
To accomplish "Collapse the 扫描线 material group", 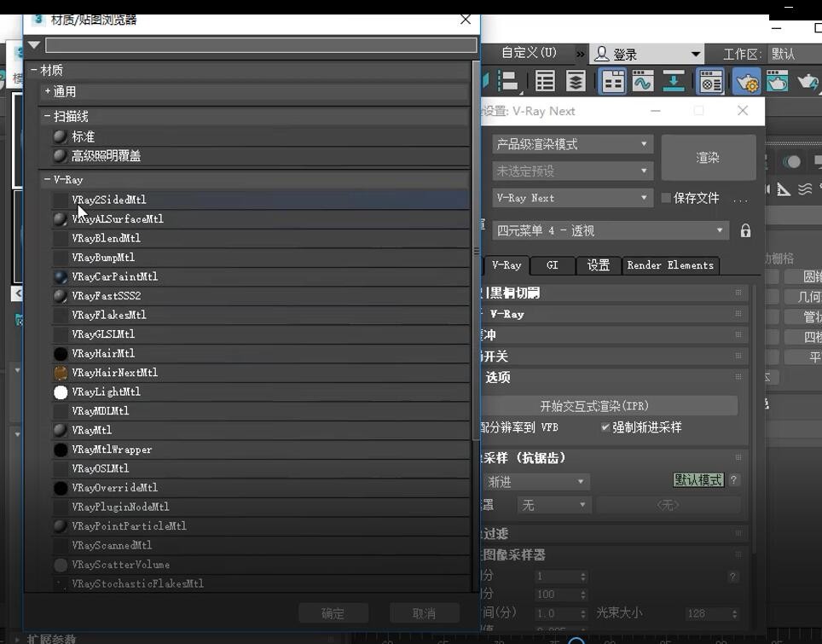I will click(47, 116).
